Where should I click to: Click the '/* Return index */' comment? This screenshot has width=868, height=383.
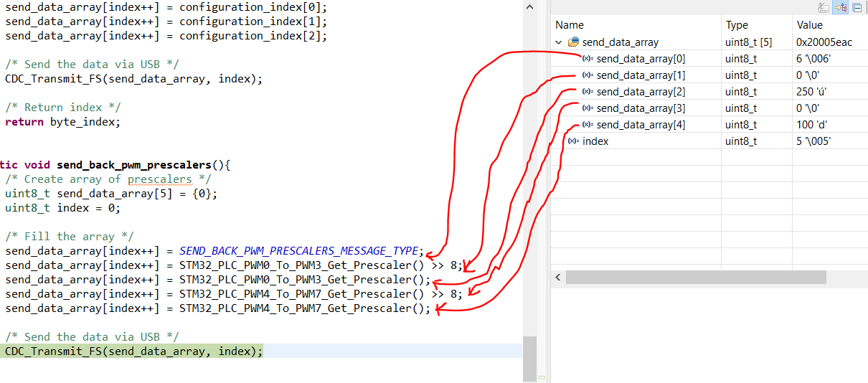click(x=63, y=108)
